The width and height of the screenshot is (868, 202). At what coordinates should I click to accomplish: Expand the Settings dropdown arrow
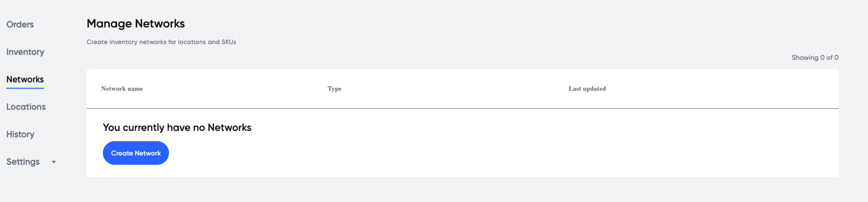[x=54, y=162]
